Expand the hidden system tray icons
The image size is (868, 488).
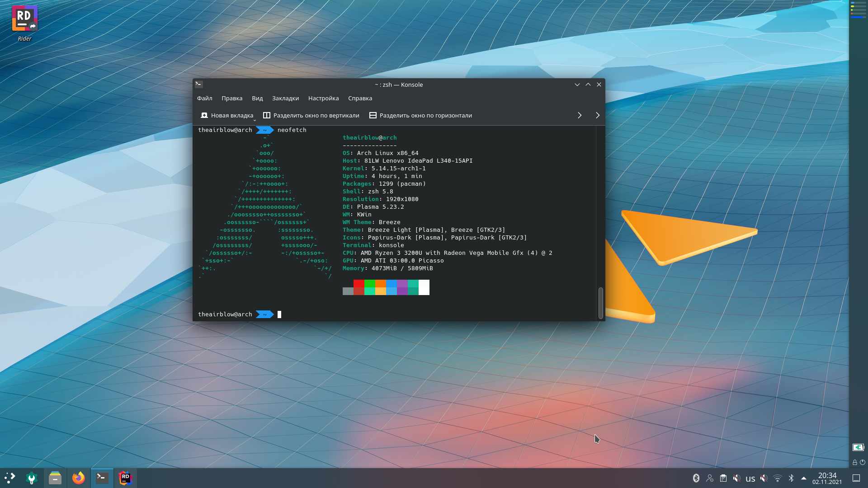[x=804, y=478]
